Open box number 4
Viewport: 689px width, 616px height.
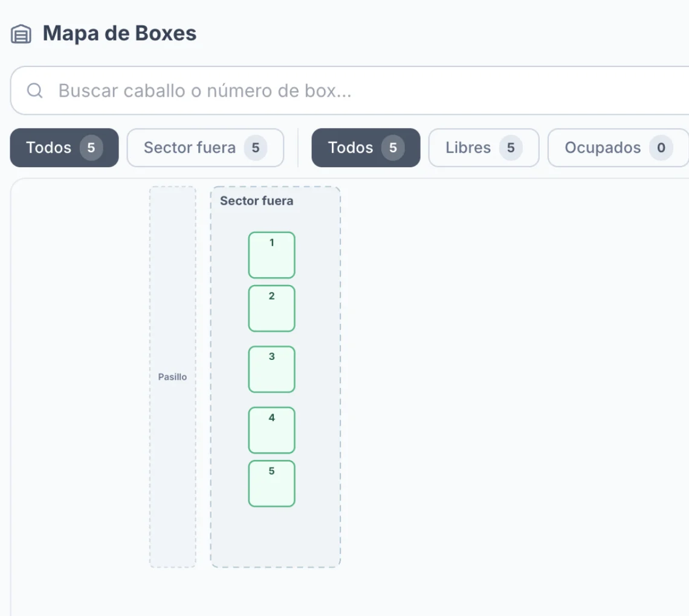271,430
